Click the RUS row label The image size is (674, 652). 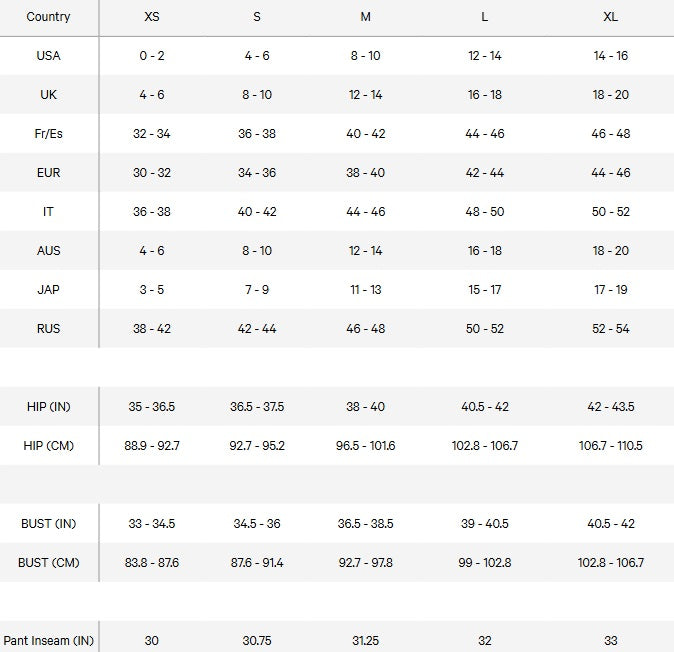(48, 329)
